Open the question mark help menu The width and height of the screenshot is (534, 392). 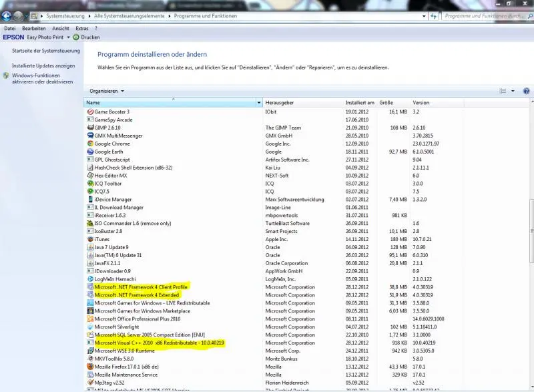(x=96, y=28)
